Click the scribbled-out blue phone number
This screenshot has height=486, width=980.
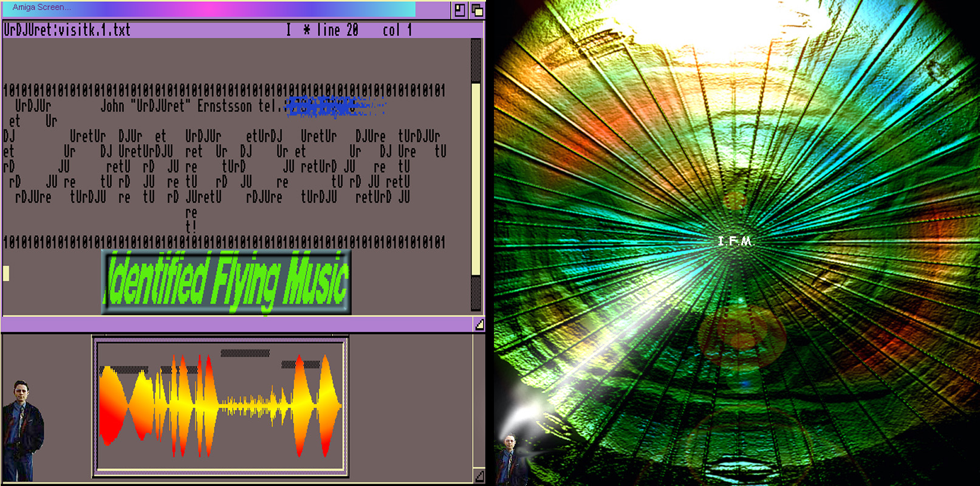click(x=334, y=106)
